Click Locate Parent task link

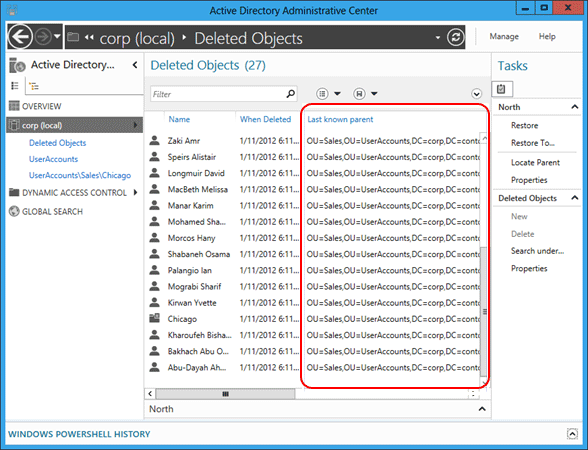(535, 162)
